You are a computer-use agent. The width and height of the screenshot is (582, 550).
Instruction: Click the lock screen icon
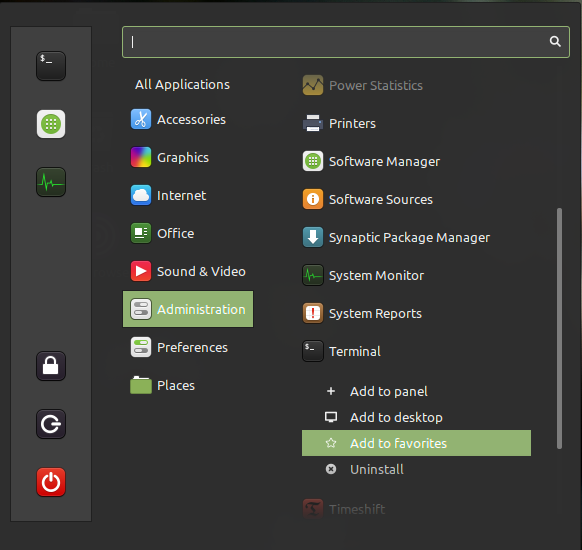click(x=51, y=366)
